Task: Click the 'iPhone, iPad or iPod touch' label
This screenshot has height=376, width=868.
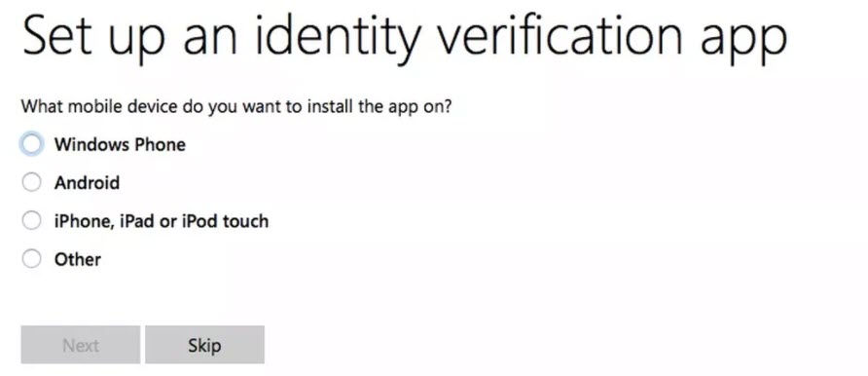Action: 162,221
